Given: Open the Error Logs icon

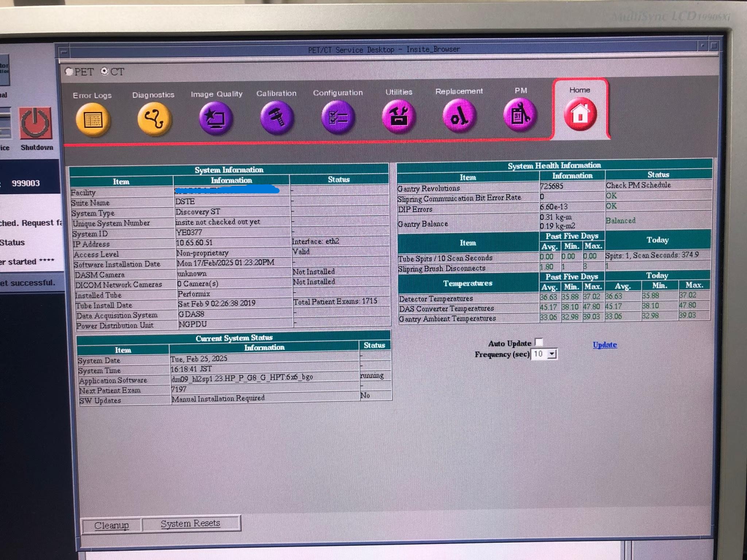Looking at the screenshot, I should pyautogui.click(x=93, y=119).
